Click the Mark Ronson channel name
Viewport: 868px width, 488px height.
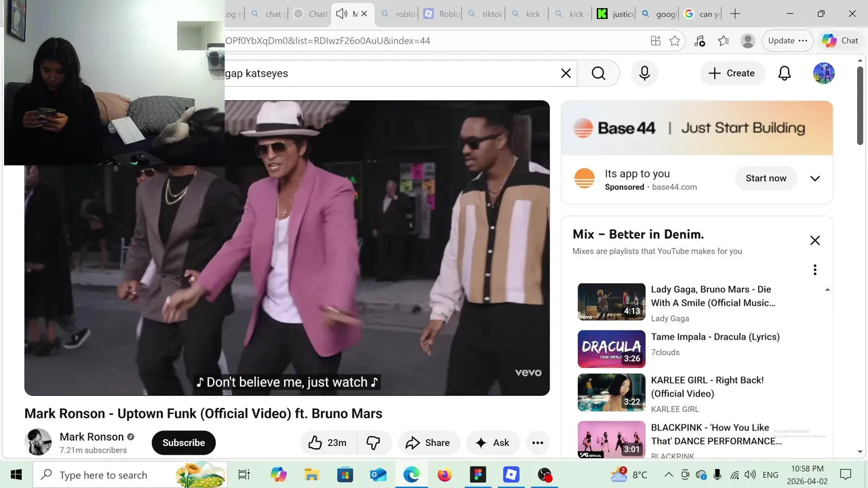click(x=92, y=436)
